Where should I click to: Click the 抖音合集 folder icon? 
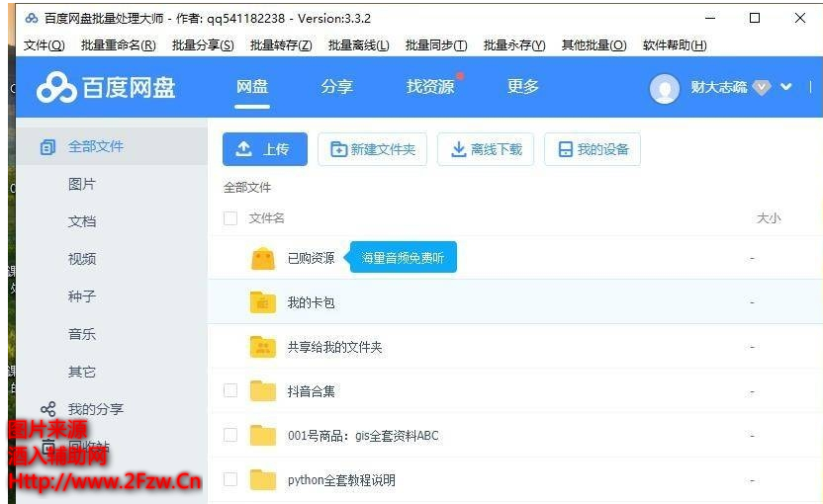pyautogui.click(x=263, y=390)
